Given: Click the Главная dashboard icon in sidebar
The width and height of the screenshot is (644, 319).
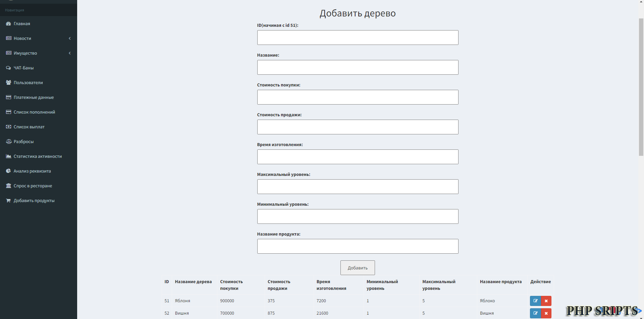Looking at the screenshot, I should 8,24.
